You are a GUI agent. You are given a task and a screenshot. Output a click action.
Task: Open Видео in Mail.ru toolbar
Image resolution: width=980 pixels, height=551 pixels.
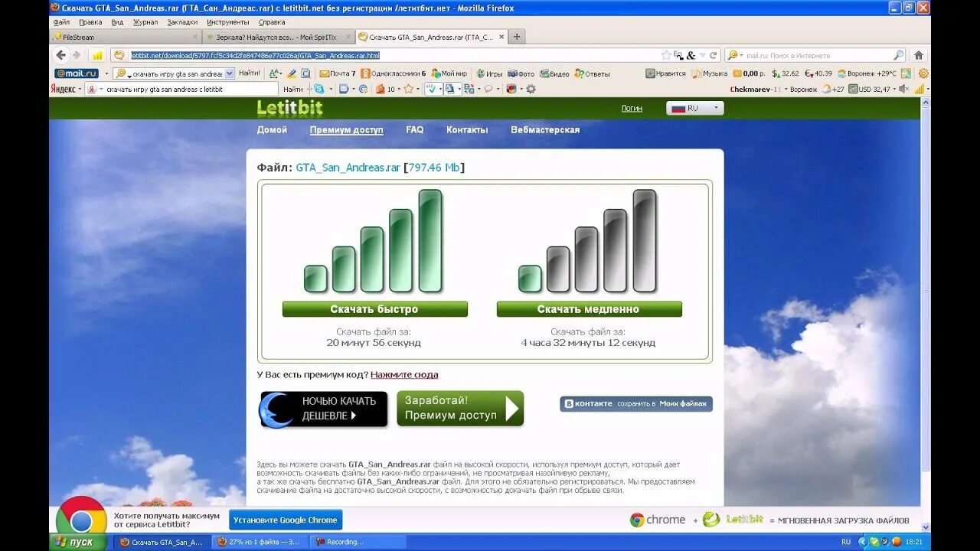(555, 73)
